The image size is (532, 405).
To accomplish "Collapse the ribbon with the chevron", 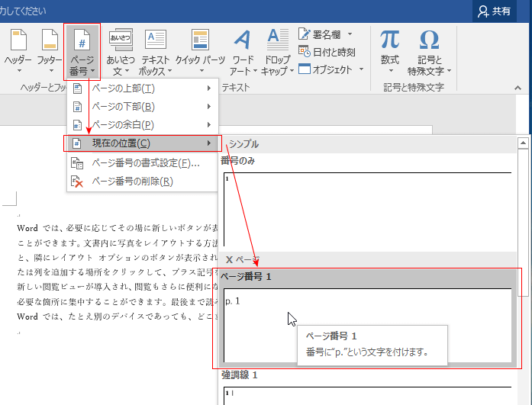I will pos(517,88).
